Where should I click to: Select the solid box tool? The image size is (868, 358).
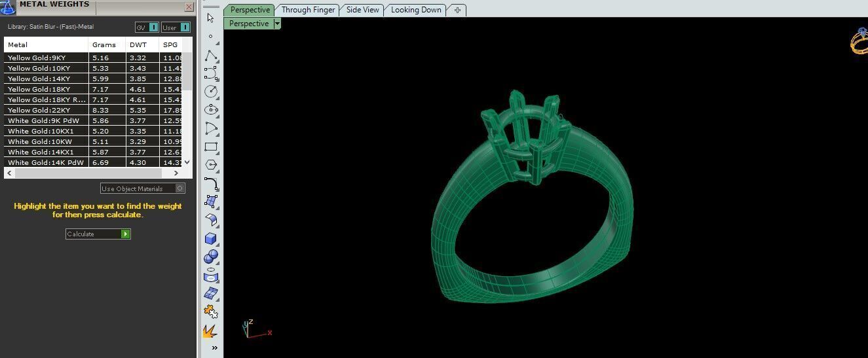(210, 238)
